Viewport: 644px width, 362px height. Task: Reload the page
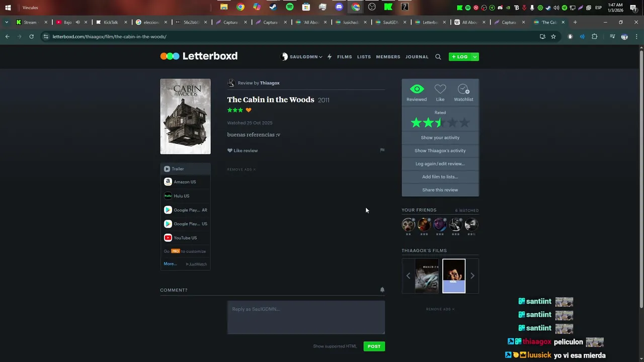point(31,37)
